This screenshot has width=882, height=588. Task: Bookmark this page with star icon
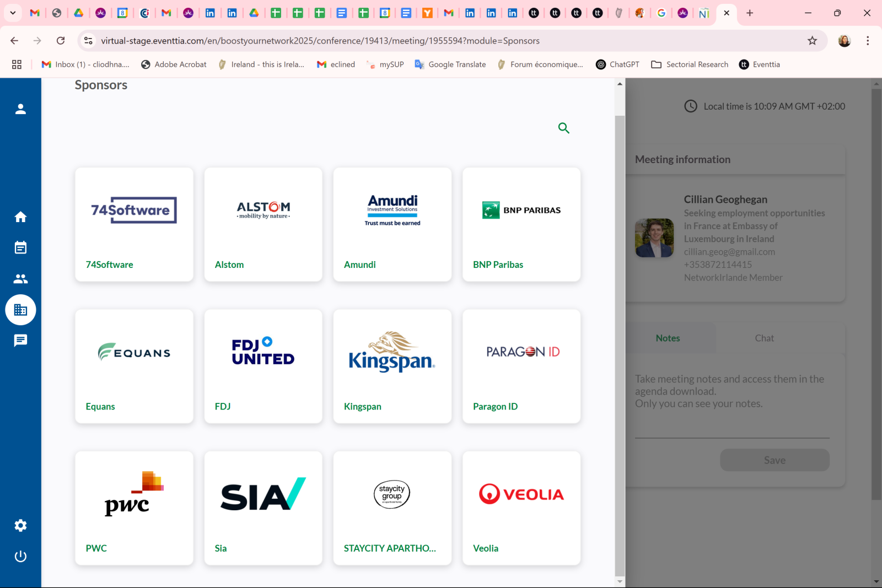812,41
